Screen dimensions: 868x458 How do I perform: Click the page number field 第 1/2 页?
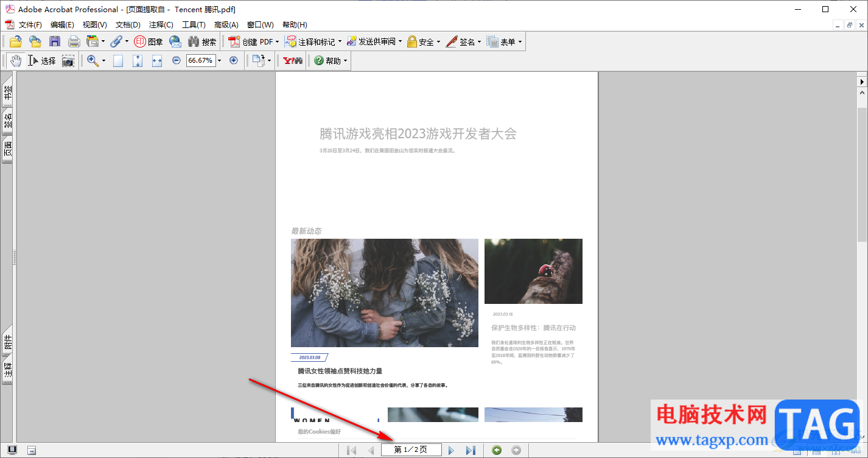pos(411,450)
